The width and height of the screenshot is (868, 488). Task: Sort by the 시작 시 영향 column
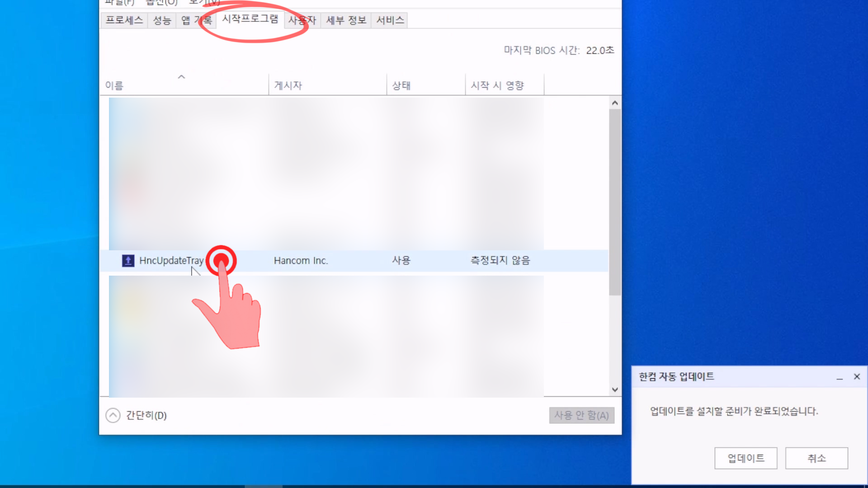coord(497,85)
